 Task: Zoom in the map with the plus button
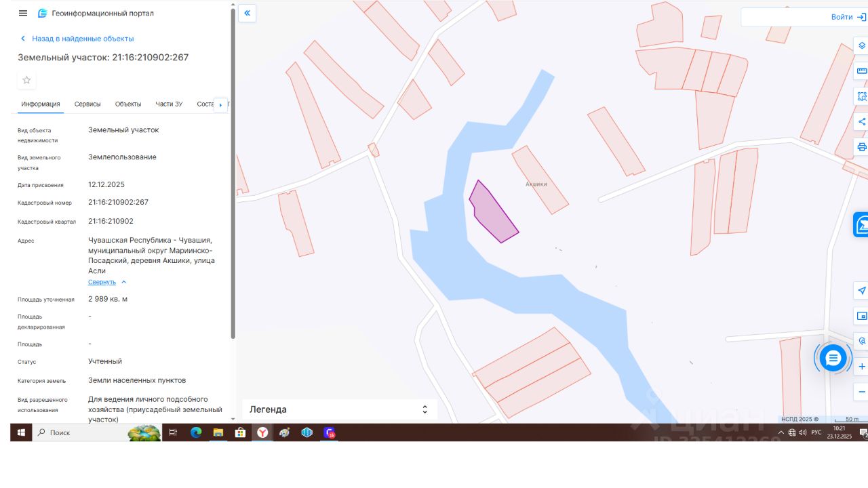(x=862, y=367)
